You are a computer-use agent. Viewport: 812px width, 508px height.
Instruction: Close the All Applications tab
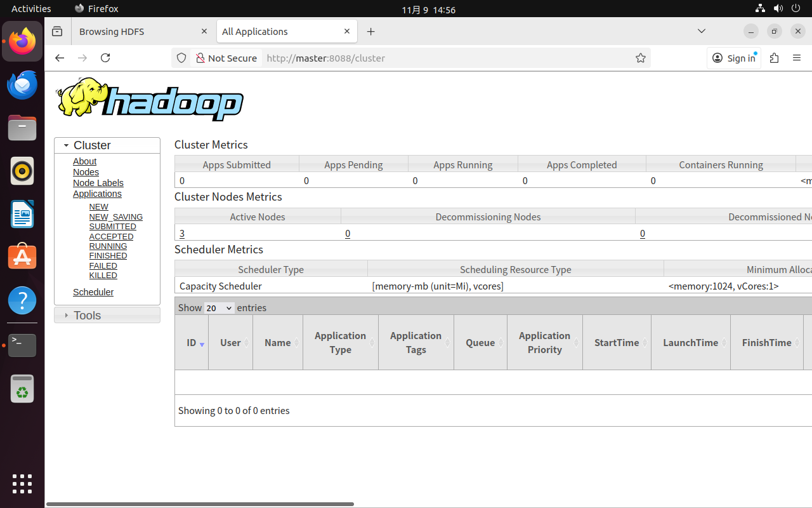pyautogui.click(x=347, y=31)
